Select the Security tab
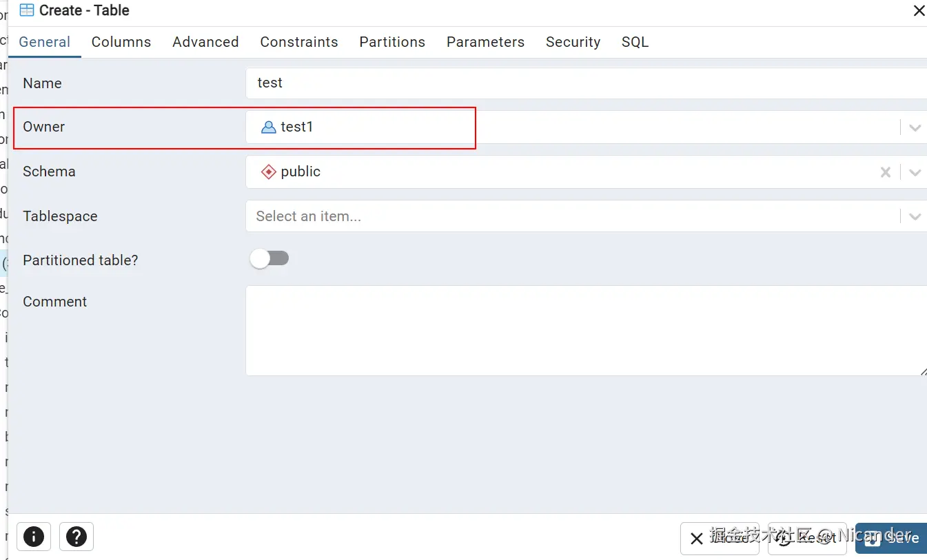This screenshot has width=927, height=560. click(573, 42)
